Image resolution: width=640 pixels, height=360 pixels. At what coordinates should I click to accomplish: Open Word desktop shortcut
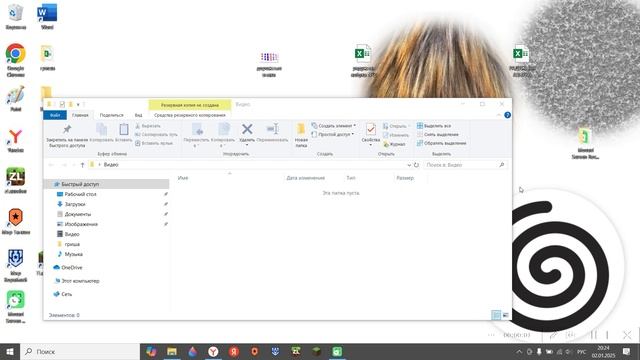[47, 16]
